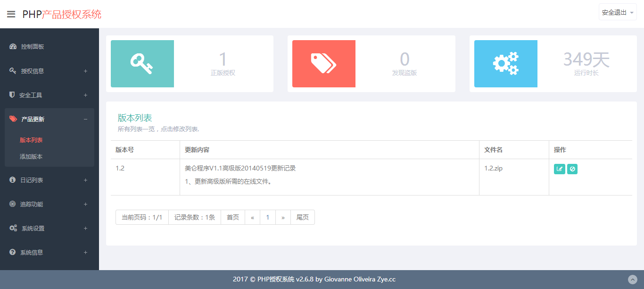Open the 安全退出 dropdown
The width and height of the screenshot is (644, 289).
tap(618, 13)
